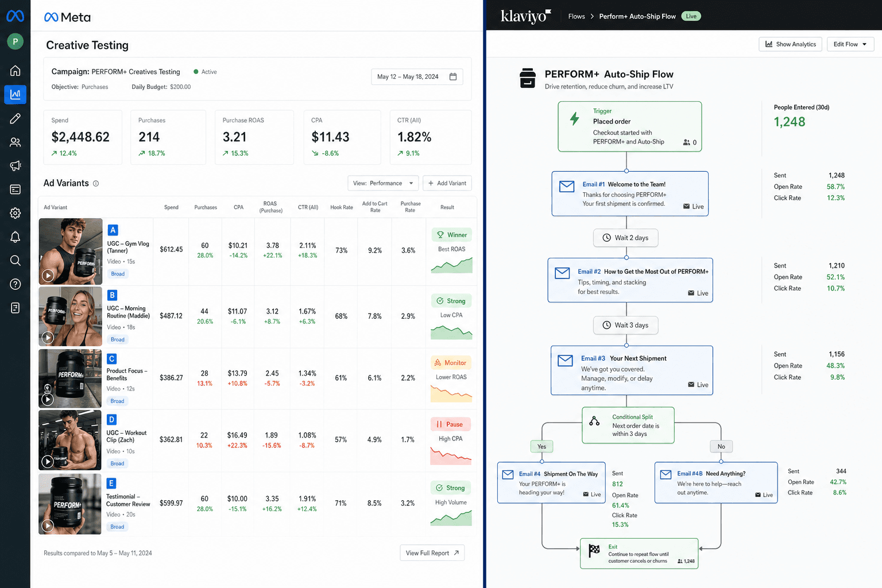The image size is (882, 588).
Task: Open the Email #4 Shipment On The Way card
Action: tap(551, 483)
